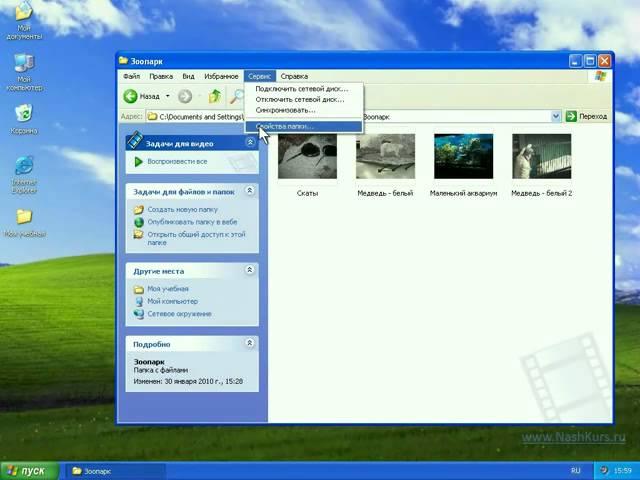
Task: Expand the address bar dropdown arrow
Action: (x=556, y=117)
